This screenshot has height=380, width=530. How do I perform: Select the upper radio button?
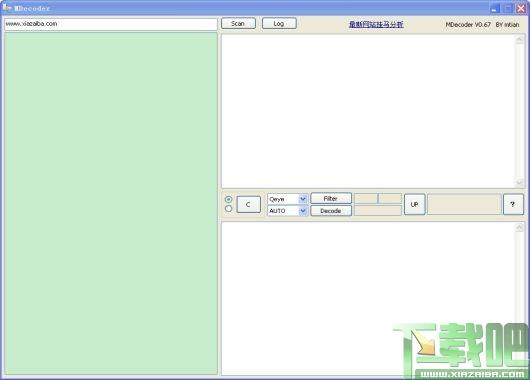(x=228, y=199)
